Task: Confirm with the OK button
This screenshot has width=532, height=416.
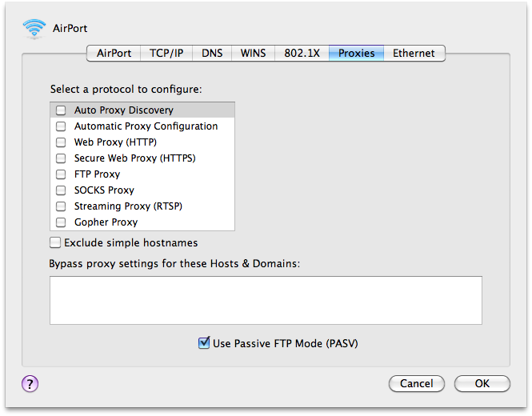Action: 482,383
